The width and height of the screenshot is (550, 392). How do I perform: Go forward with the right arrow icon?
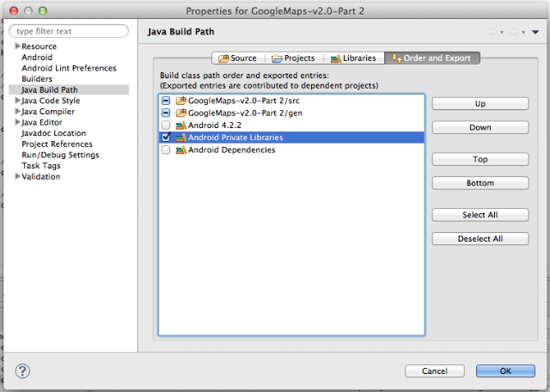click(x=514, y=32)
